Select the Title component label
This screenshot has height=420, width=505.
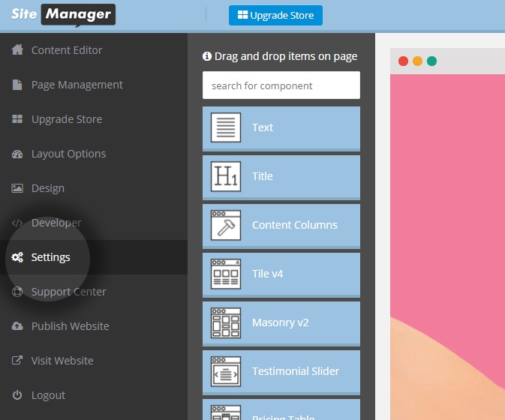263,176
